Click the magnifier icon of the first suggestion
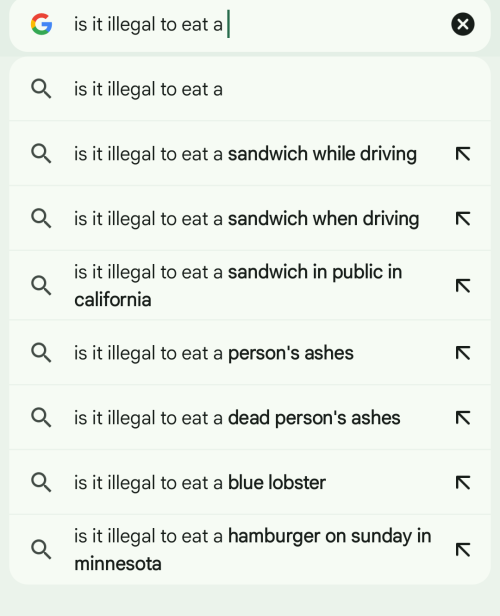This screenshot has height=616, width=500. (x=41, y=89)
